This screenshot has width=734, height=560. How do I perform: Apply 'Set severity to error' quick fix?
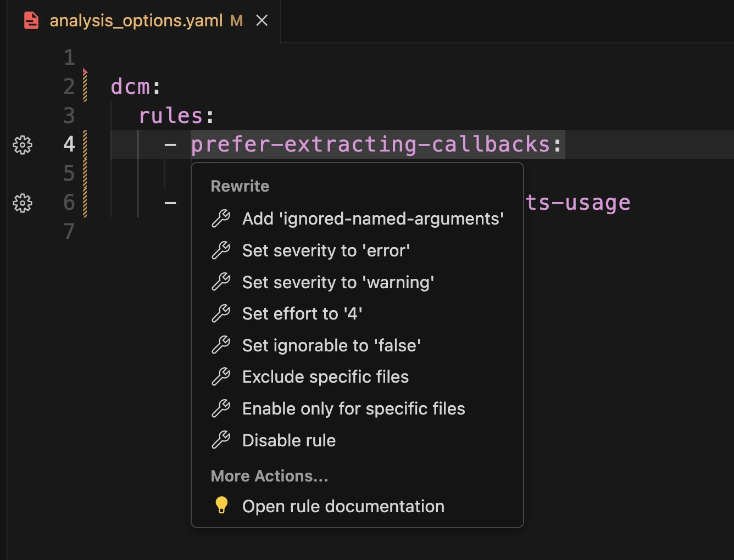click(x=325, y=250)
